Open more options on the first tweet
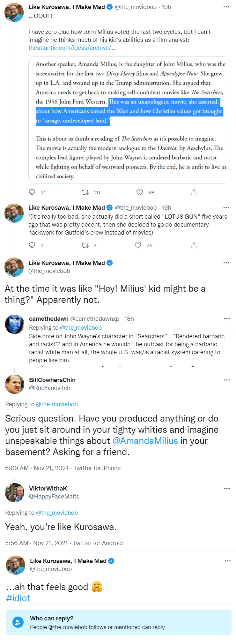This screenshot has width=236, height=644. (x=226, y=7)
